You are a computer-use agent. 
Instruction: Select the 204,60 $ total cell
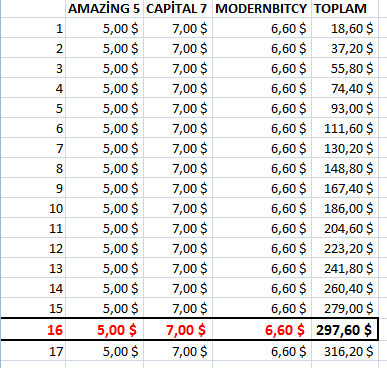(345, 228)
